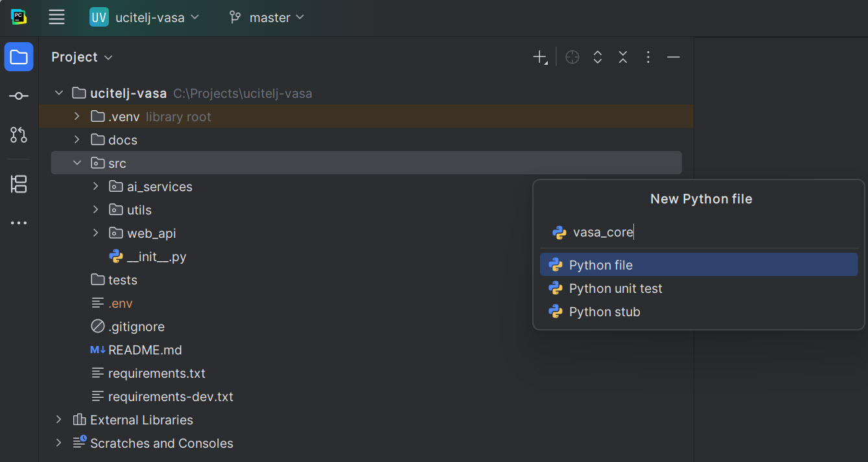Open the Project view mode dropdown

click(81, 57)
